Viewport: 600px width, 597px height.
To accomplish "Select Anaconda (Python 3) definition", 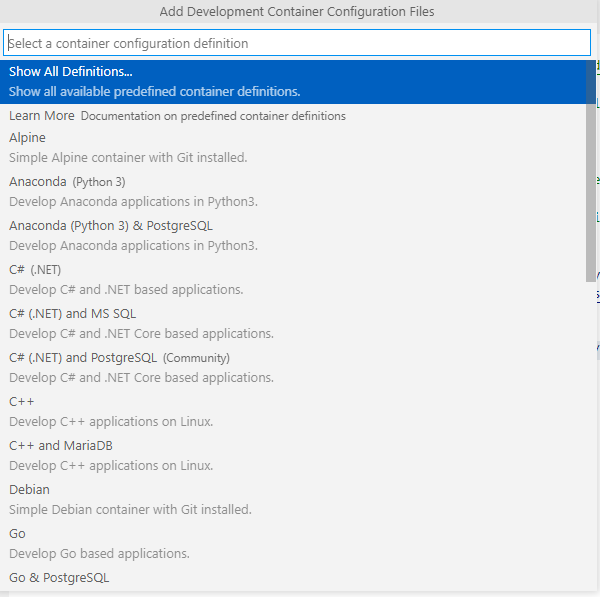I will [67, 182].
